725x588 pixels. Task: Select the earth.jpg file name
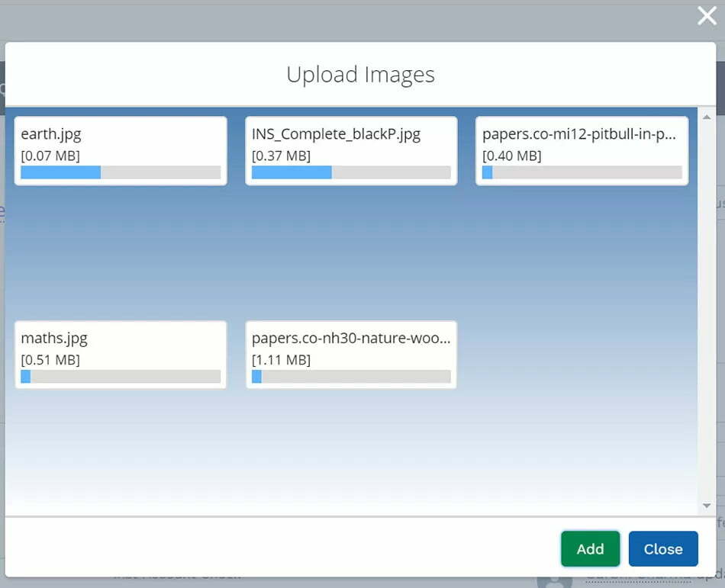click(51, 134)
